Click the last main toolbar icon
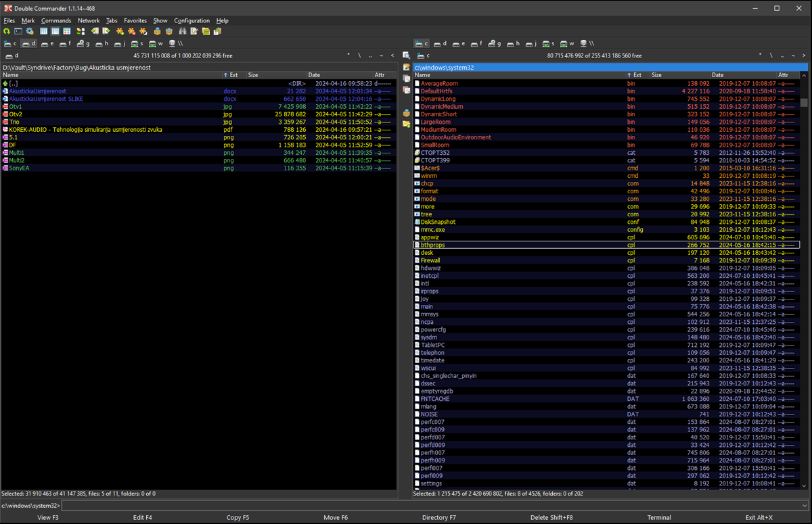 click(217, 31)
